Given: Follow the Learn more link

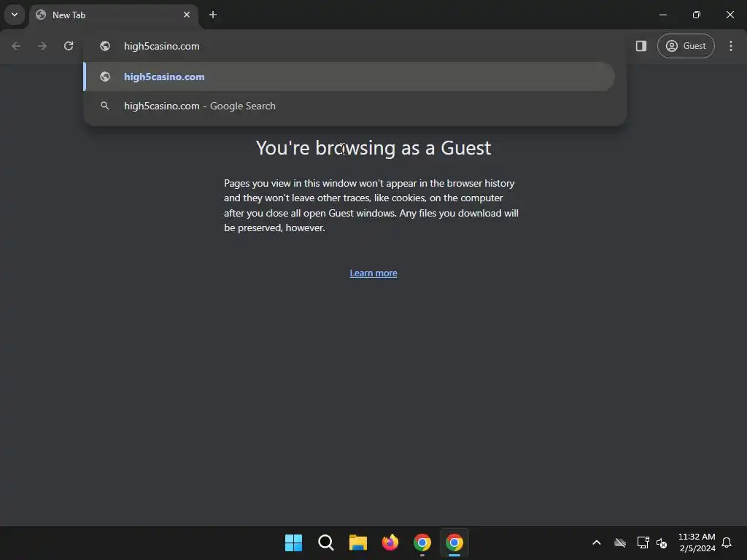Looking at the screenshot, I should coord(373,273).
